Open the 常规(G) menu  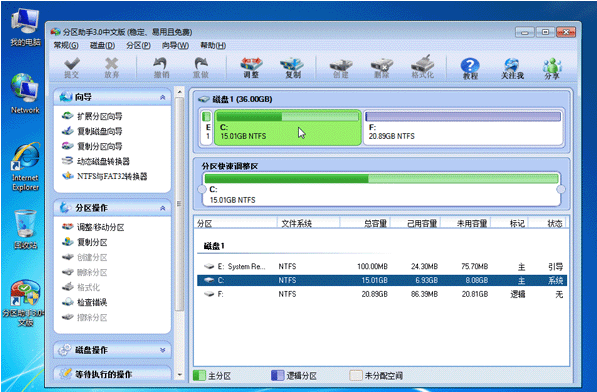point(66,45)
